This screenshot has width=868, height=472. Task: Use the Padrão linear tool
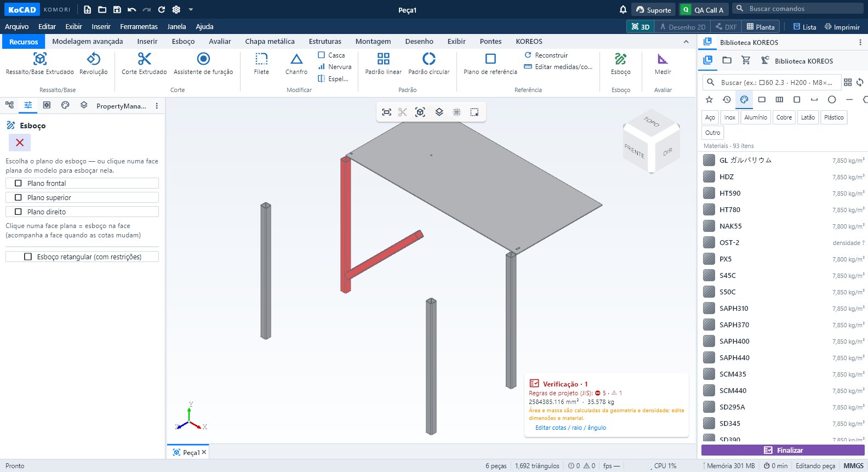click(384, 64)
